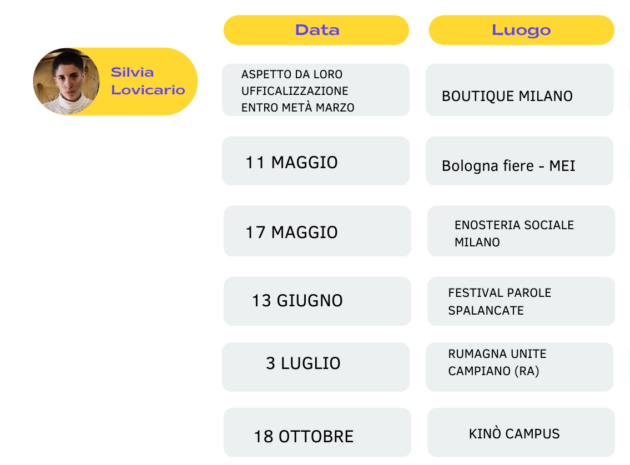
Task: Click the word 'Luogo' in header
Action: click(x=521, y=30)
